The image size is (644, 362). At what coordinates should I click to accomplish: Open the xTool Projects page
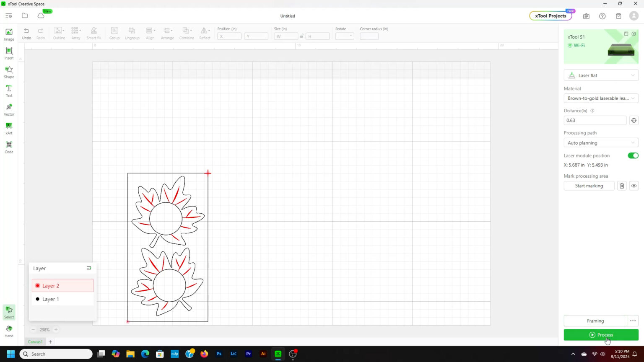click(551, 16)
